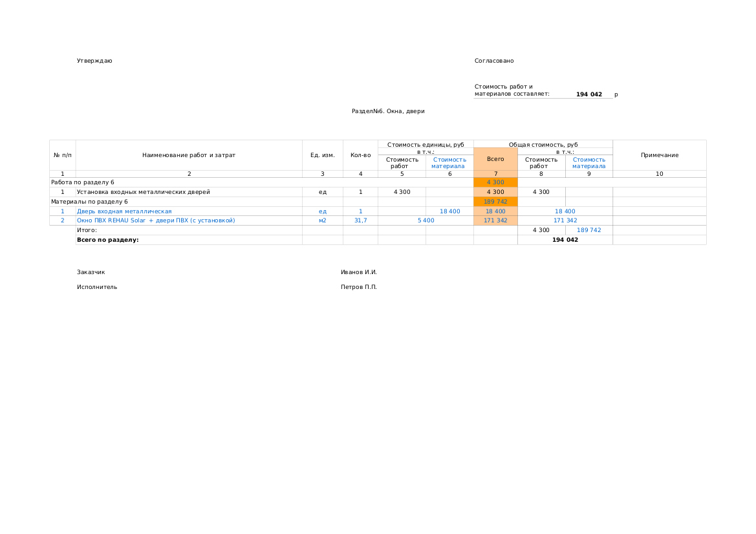Click the name "Петров П.П."

coord(358,287)
